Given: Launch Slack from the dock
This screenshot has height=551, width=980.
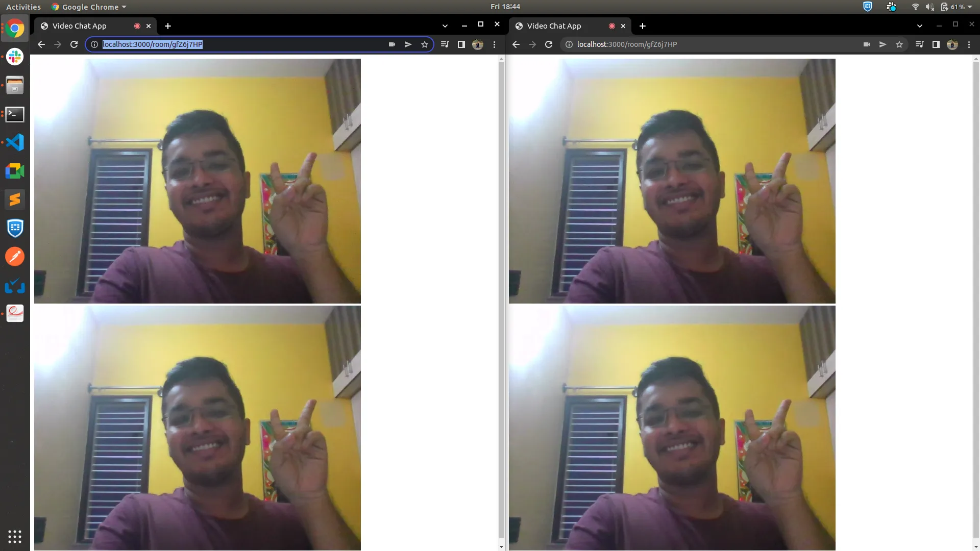Looking at the screenshot, I should 15,57.
